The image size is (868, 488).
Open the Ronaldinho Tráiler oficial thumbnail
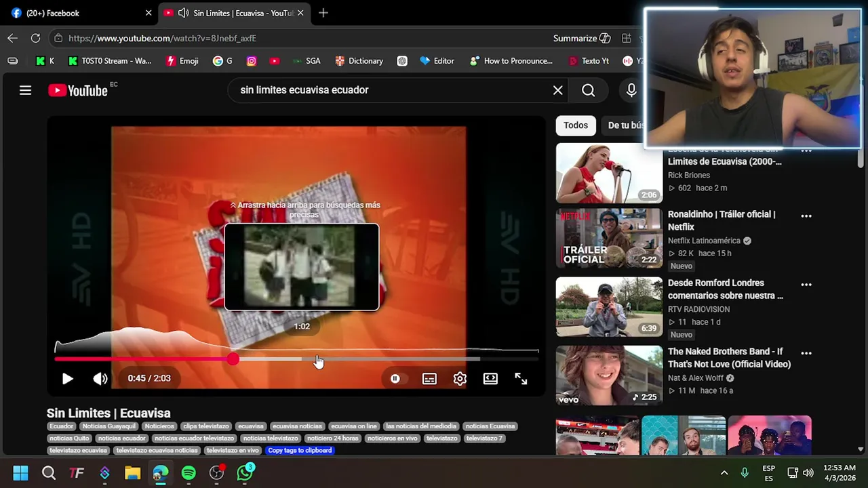pyautogui.click(x=609, y=238)
